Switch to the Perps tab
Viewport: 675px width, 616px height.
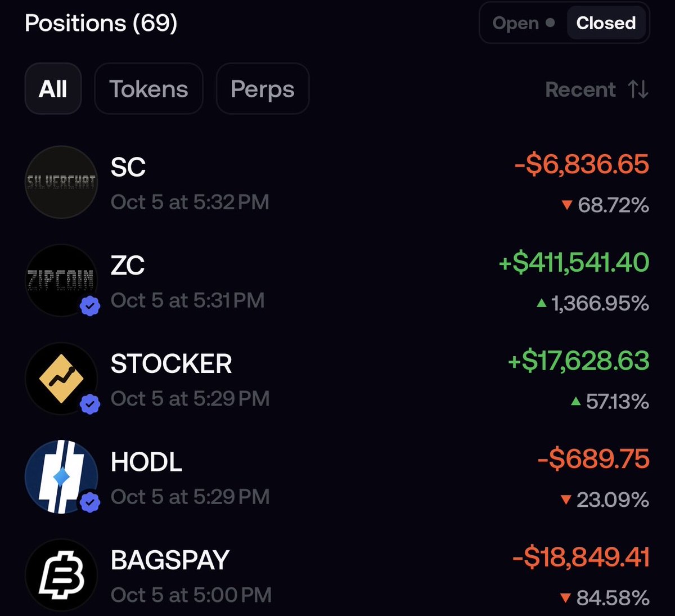click(x=263, y=89)
